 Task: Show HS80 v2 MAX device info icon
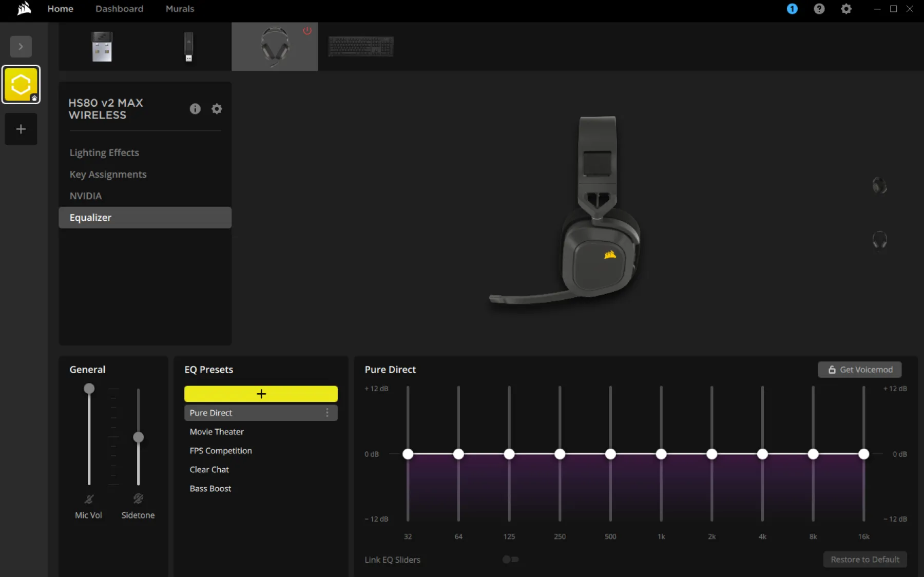tap(195, 109)
